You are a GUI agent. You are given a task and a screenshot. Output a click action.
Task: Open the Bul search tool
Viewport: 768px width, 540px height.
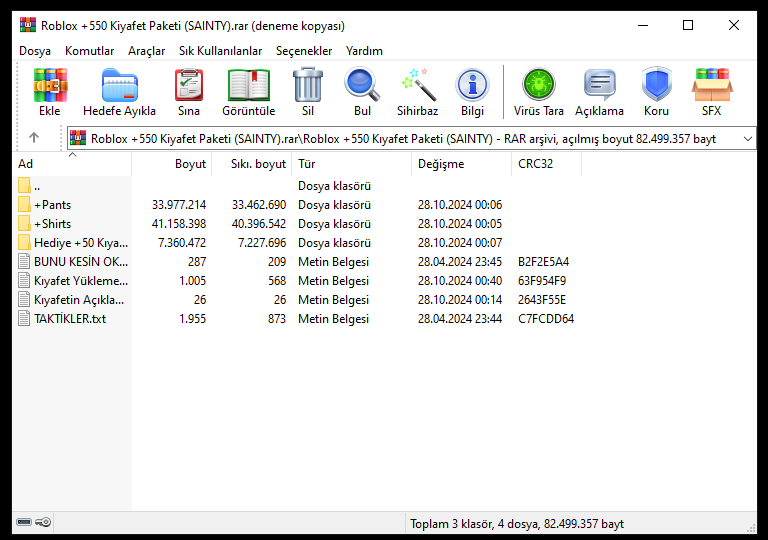click(x=362, y=86)
